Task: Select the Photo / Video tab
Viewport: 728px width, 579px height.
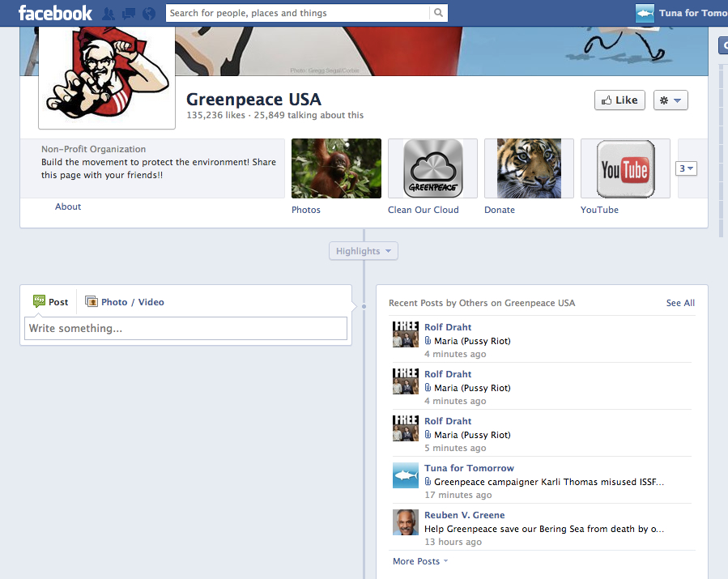Action: (125, 302)
